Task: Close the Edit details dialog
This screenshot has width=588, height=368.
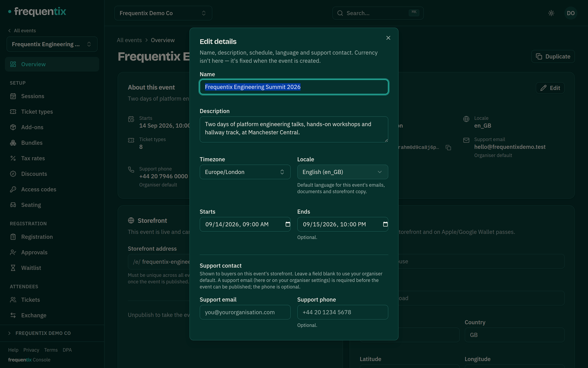Action: coord(388,38)
